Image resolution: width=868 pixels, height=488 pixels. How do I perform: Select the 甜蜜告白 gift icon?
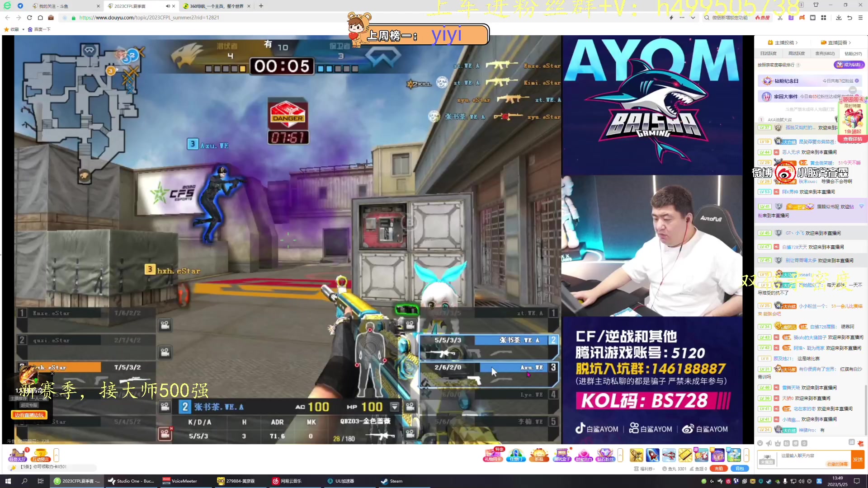(583, 455)
